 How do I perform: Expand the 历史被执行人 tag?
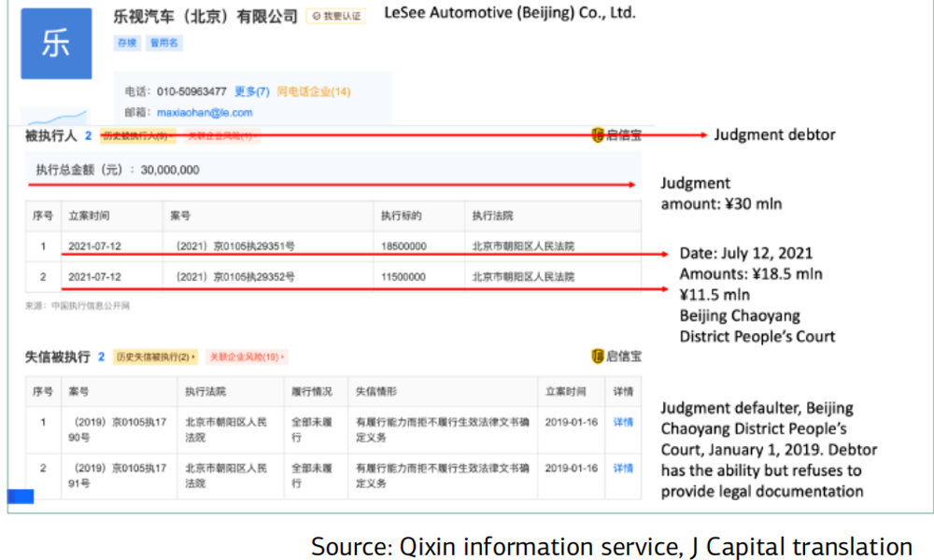click(x=137, y=135)
